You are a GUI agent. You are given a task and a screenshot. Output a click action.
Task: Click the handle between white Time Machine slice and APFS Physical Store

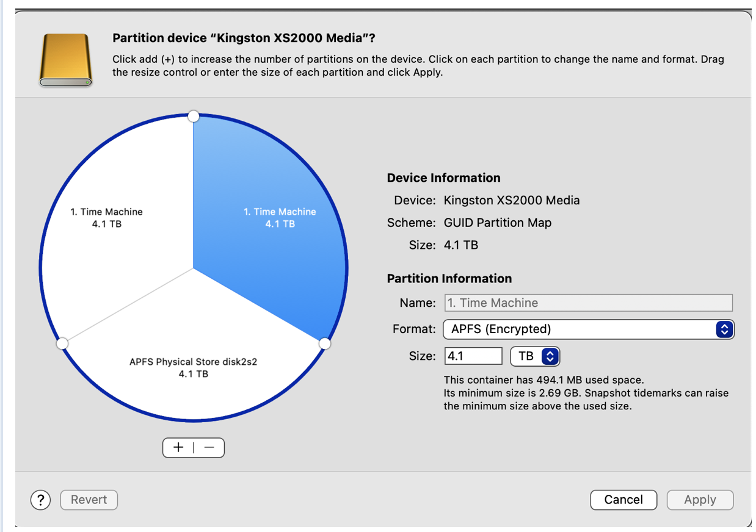(x=62, y=344)
